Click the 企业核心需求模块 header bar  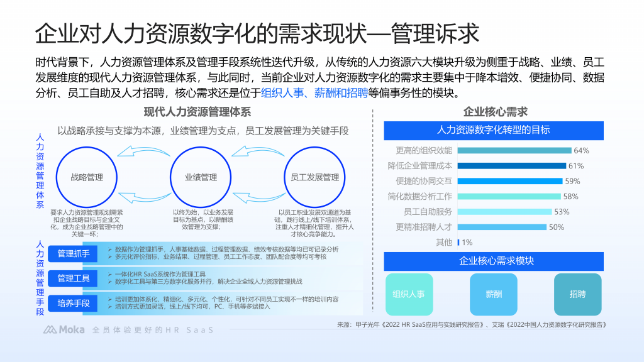[x=494, y=261]
